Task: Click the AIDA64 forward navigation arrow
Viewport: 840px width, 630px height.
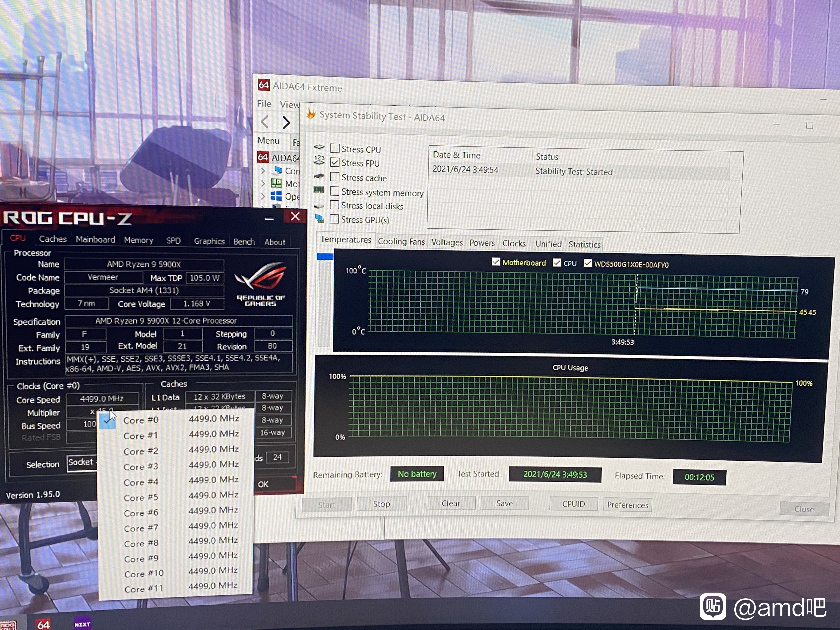Action: point(286,122)
